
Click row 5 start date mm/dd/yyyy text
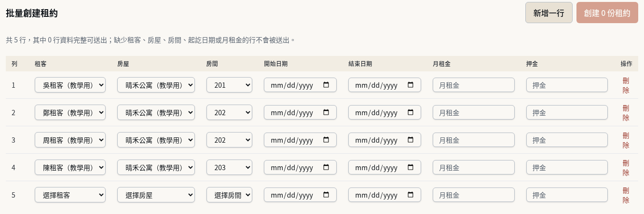pyautogui.click(x=292, y=195)
